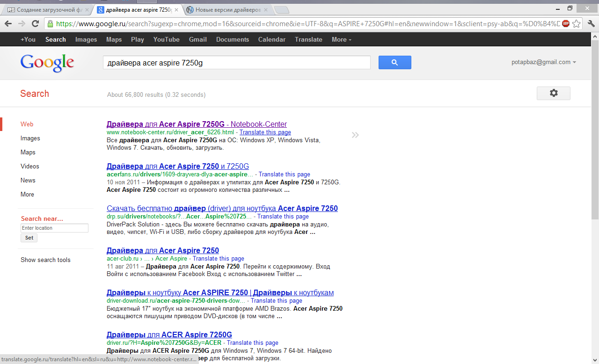
Task: Open the Adblock Plus extension icon
Action: point(566,23)
